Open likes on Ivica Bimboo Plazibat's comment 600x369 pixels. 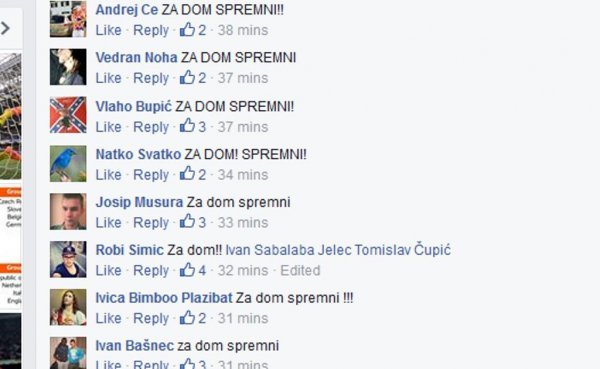coord(193,318)
